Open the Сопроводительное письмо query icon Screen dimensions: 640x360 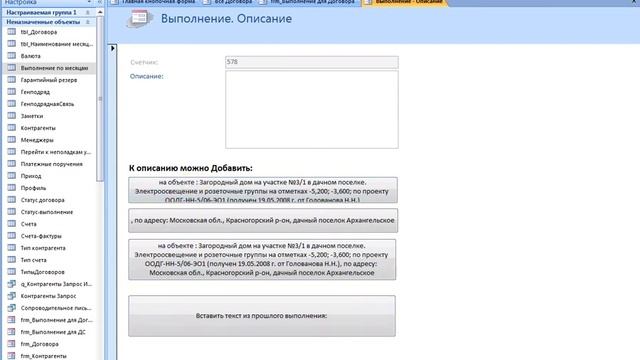(x=12, y=308)
